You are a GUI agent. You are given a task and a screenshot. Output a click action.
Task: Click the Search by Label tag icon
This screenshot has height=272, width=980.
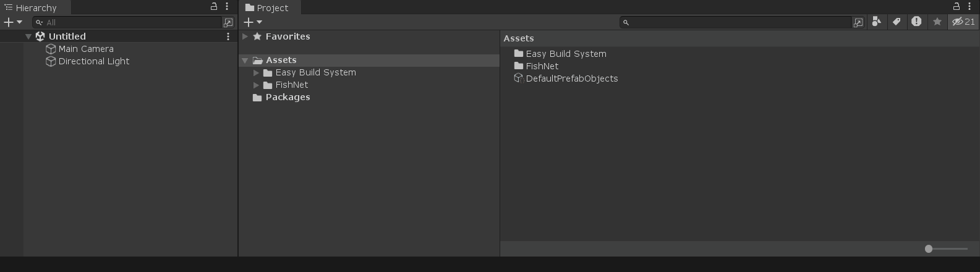point(897,22)
